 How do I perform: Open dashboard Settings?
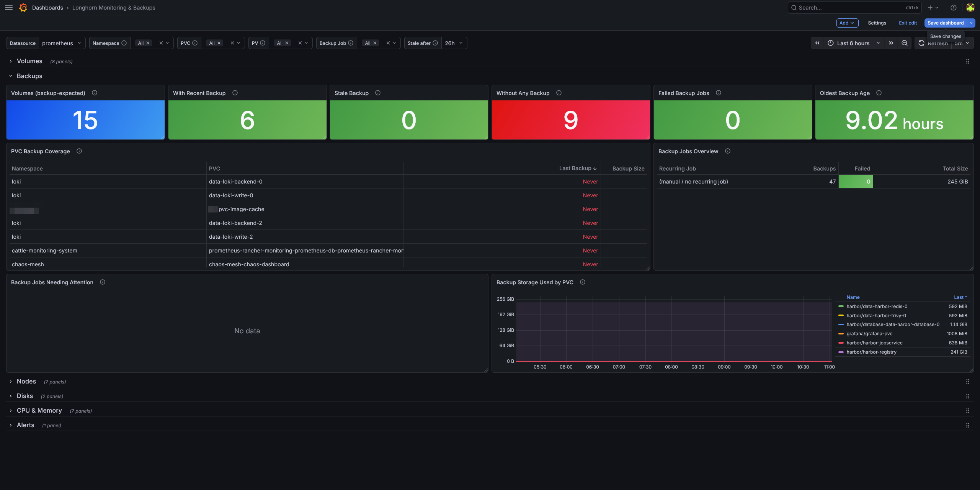pos(877,23)
